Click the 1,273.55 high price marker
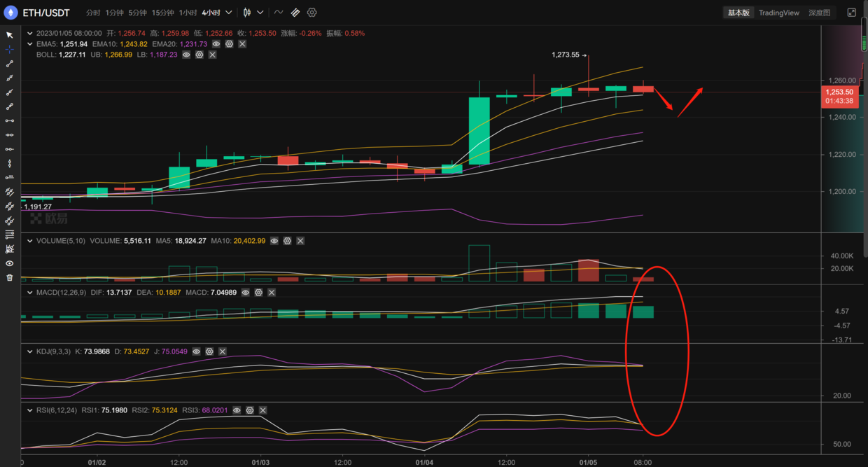The image size is (868, 467). pyautogui.click(x=566, y=55)
